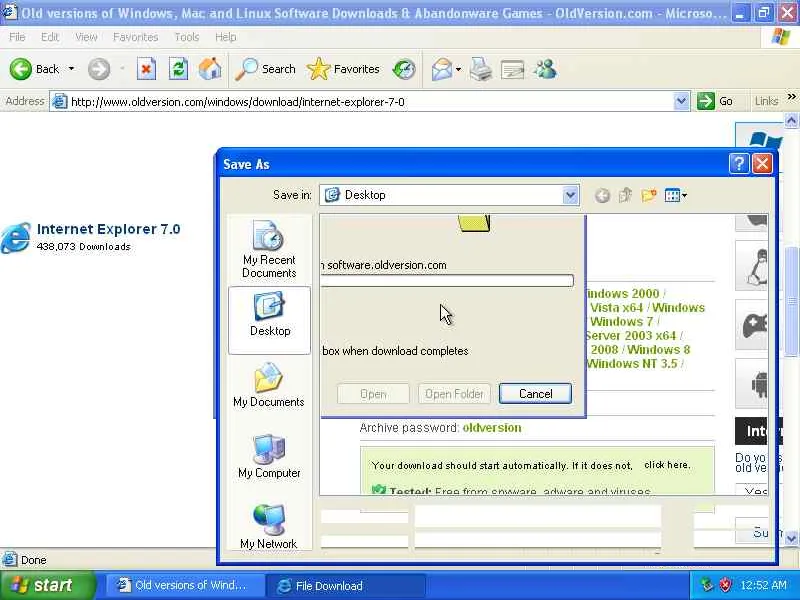The image size is (800, 600).
Task: Click the Games controller sidebar icon
Action: (754, 326)
